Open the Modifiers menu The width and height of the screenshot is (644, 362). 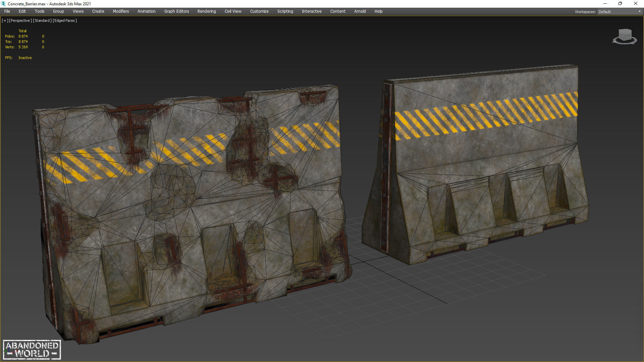click(x=121, y=11)
